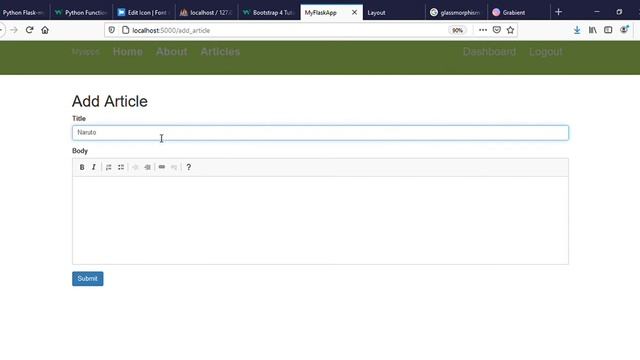
Task: Reload the page with the refresh icon
Action: 29,30
